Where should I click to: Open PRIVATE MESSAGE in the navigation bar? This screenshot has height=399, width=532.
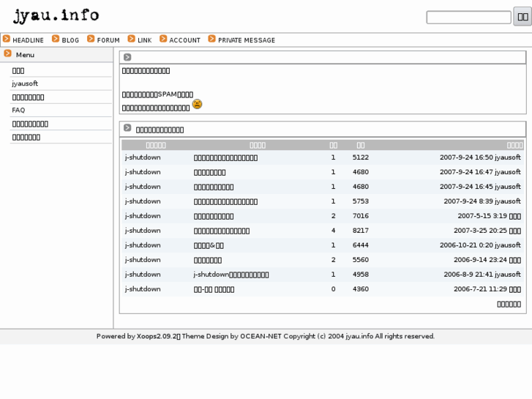[x=247, y=40]
